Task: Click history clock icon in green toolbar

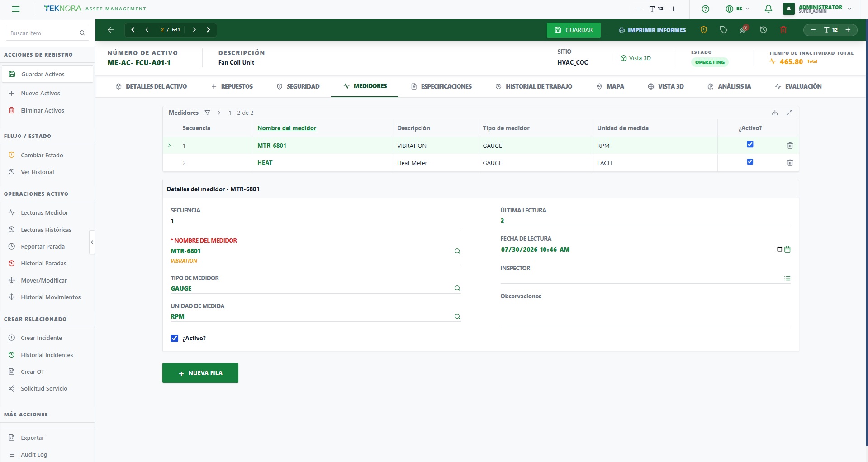Action: point(764,30)
